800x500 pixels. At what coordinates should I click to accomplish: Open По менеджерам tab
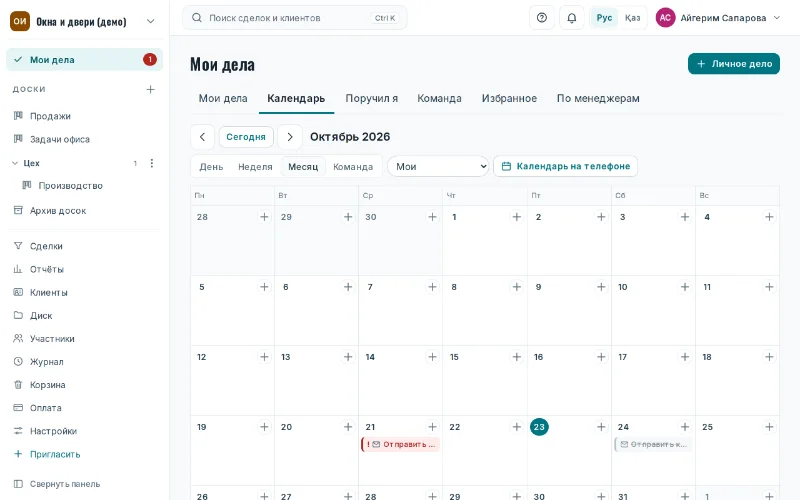pos(598,98)
